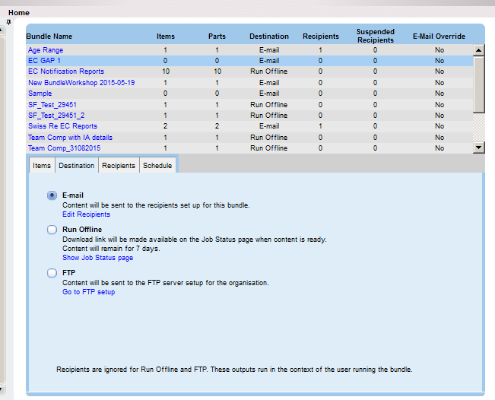Open the Sample bundle
This screenshot has height=400, width=495.
coord(40,93)
